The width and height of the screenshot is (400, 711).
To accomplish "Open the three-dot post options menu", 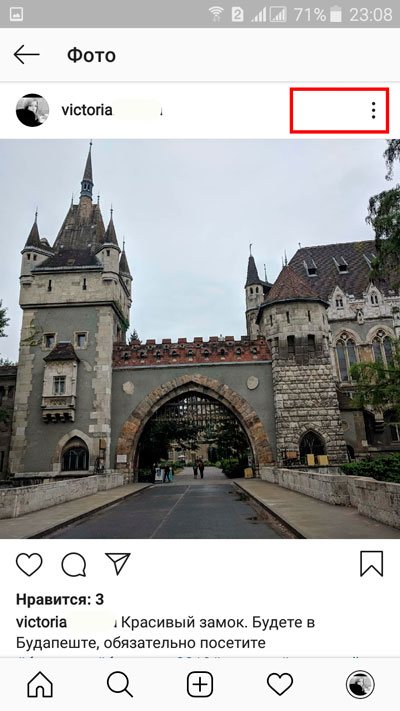I will 373,110.
